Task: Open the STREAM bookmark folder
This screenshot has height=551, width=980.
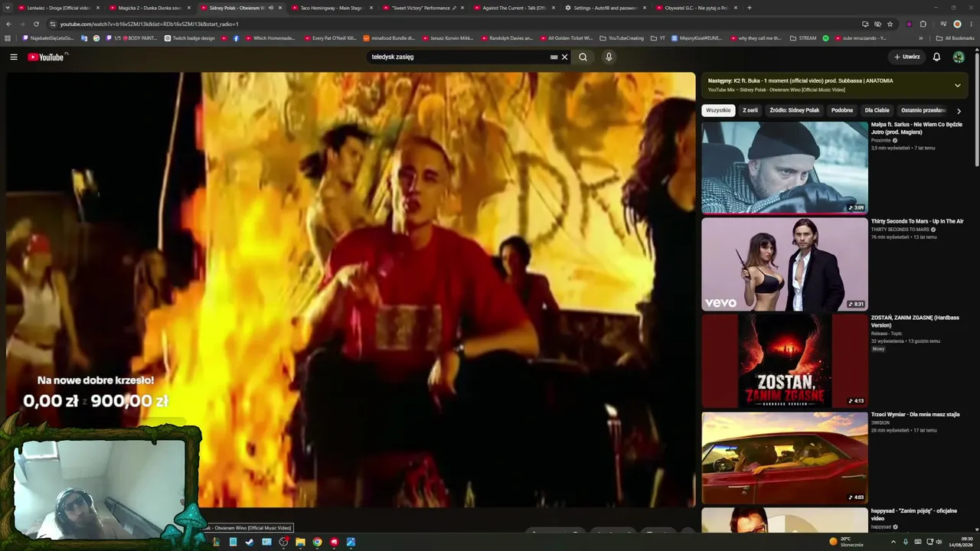Action: point(803,38)
